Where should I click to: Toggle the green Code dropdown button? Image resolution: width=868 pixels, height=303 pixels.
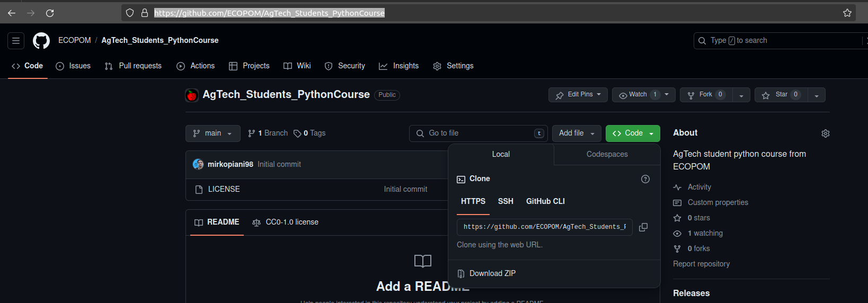click(x=633, y=133)
